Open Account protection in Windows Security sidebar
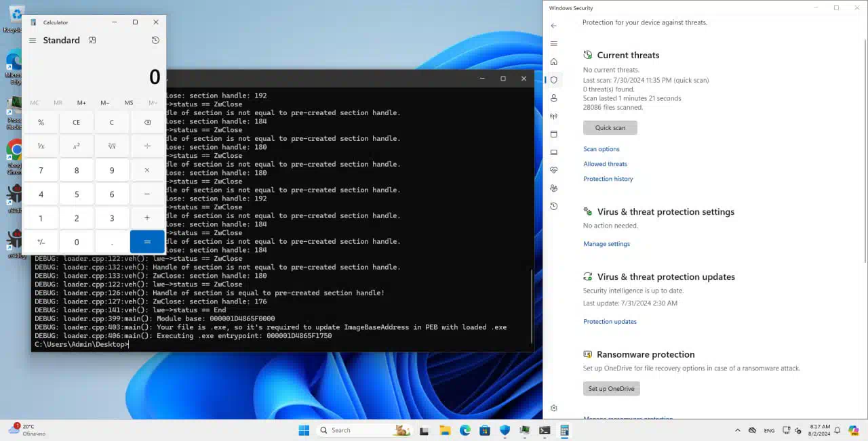 coord(553,98)
